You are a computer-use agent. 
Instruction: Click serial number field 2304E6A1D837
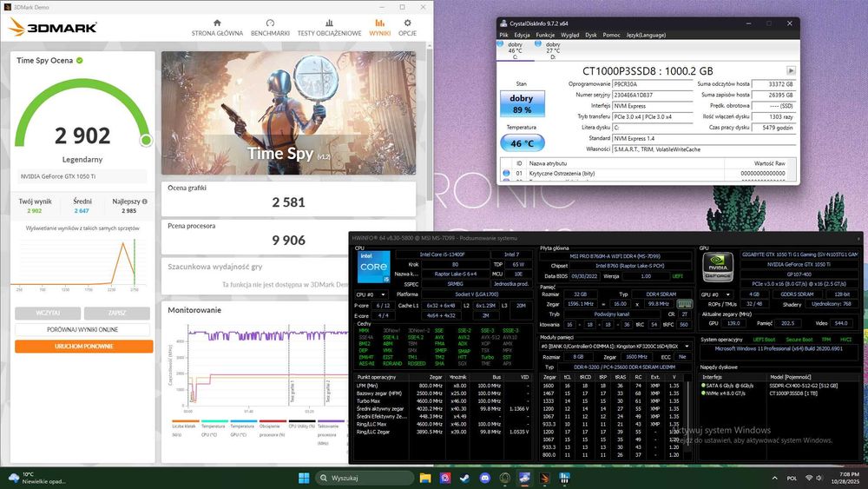click(x=653, y=96)
